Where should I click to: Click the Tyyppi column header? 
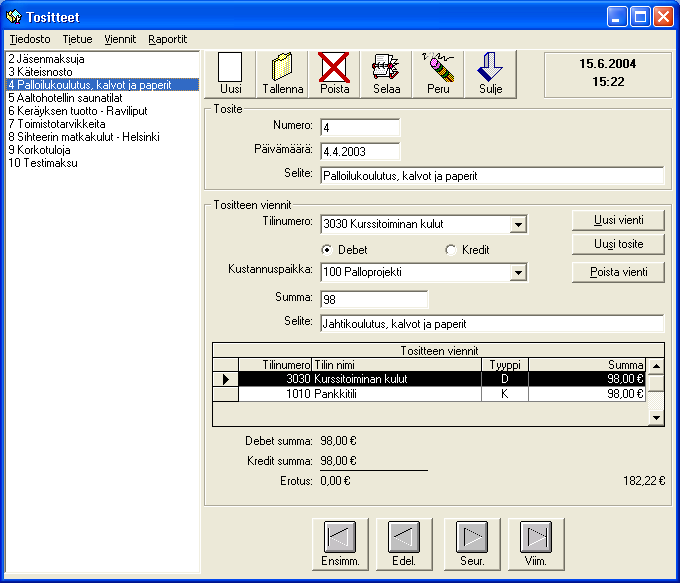point(505,365)
